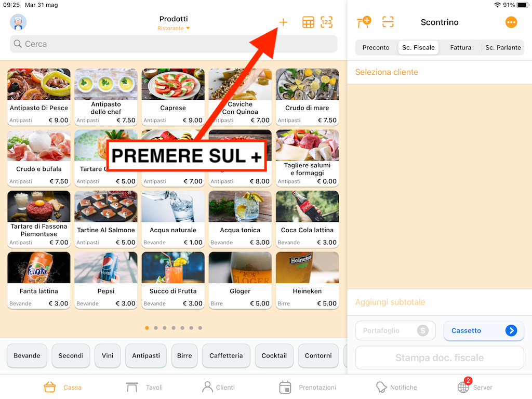Jump to the third product page dot
The width and height of the screenshot is (532, 399).
click(165, 328)
